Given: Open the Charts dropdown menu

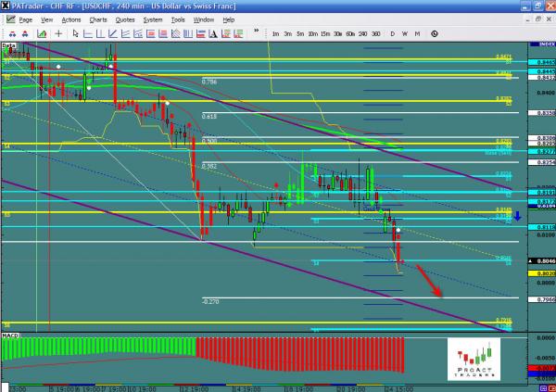Looking at the screenshot, I should (x=98, y=19).
